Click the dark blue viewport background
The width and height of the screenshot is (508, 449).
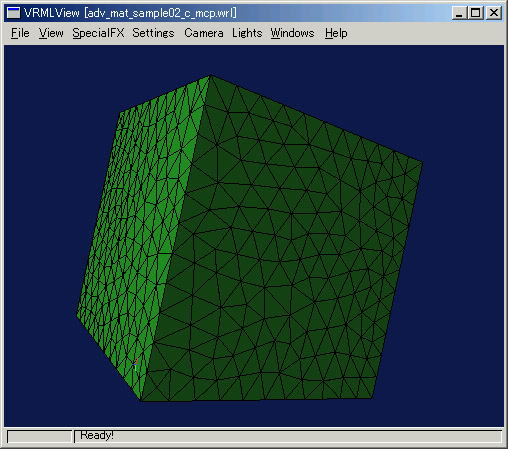coord(460,300)
